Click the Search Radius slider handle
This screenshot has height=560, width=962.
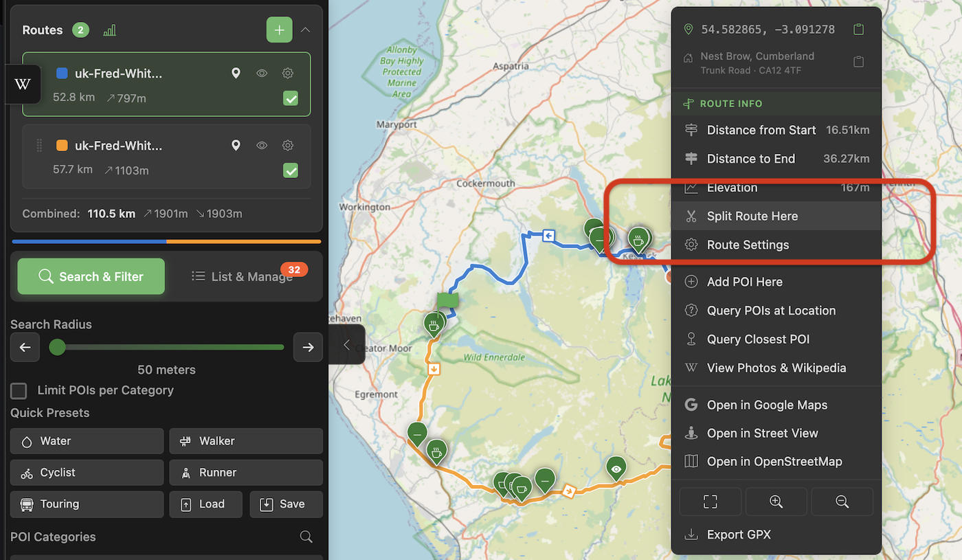(58, 347)
